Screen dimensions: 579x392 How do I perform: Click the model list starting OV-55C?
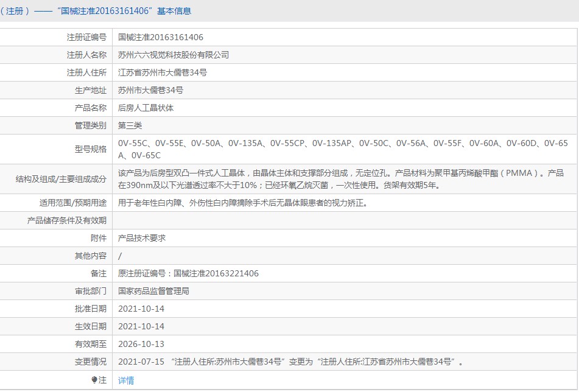click(x=343, y=149)
